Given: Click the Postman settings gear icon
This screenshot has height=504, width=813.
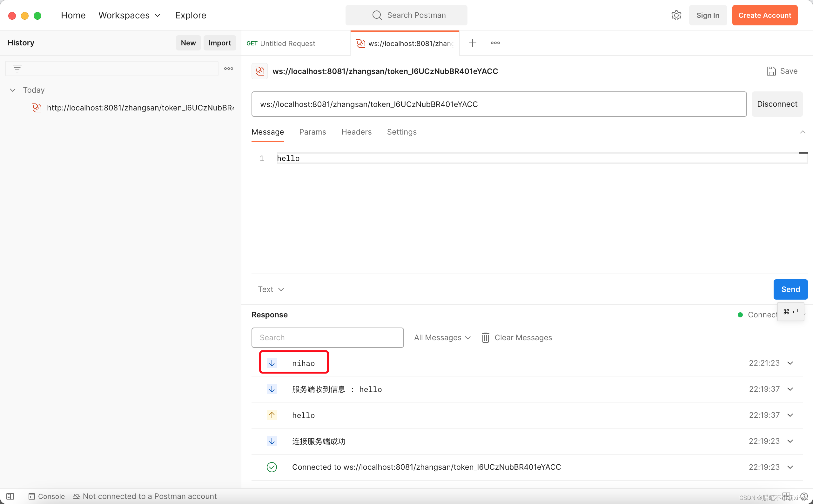Looking at the screenshot, I should [x=676, y=15].
